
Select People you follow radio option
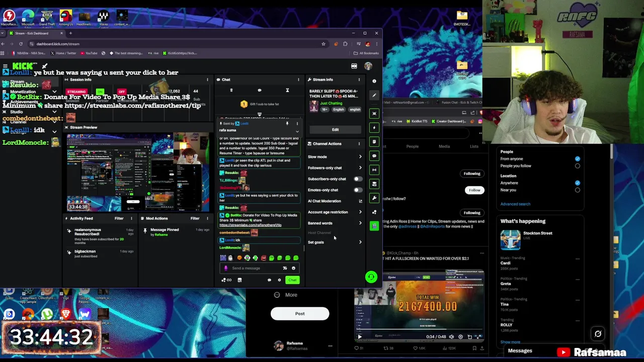(577, 166)
